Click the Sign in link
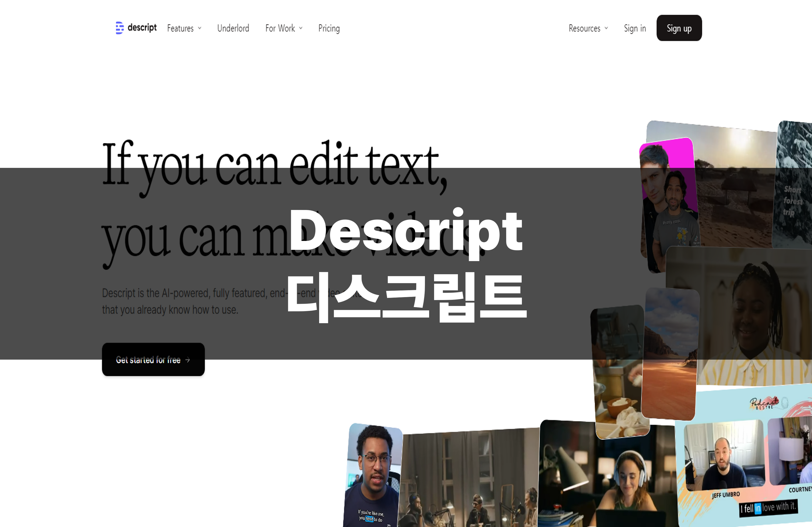Screen dimensions: 812x527 [x=635, y=28]
